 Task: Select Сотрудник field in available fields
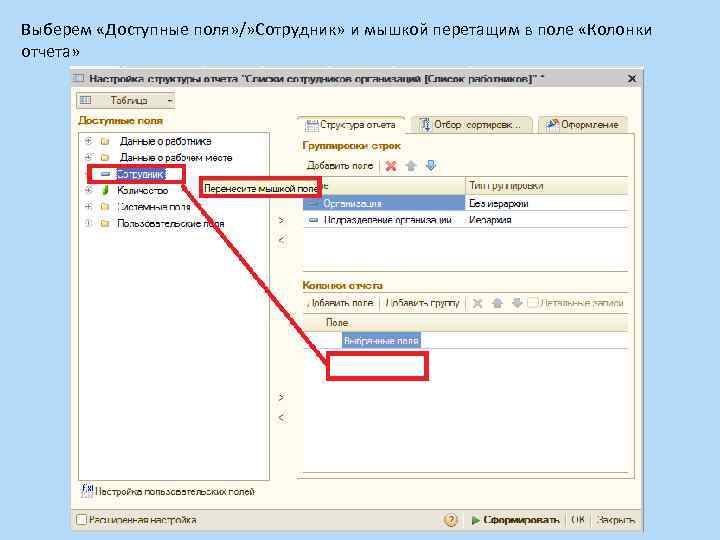(141, 174)
